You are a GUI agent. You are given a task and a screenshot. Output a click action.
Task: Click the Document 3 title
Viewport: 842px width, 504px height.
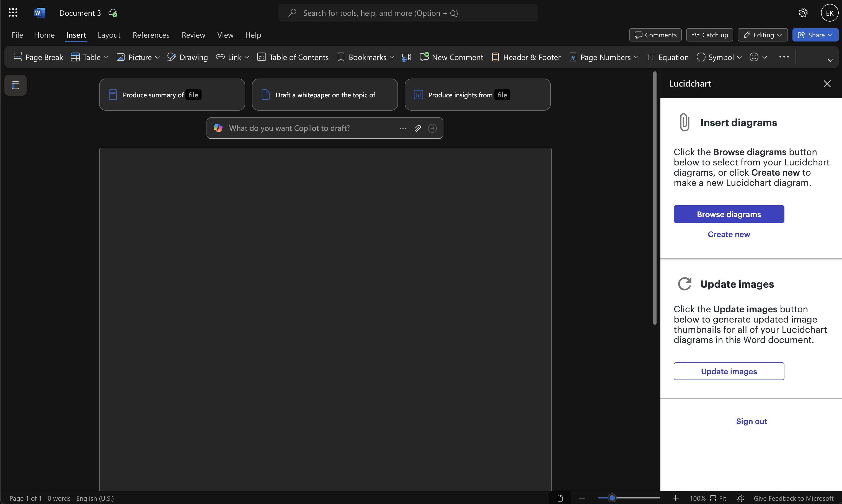(x=80, y=13)
